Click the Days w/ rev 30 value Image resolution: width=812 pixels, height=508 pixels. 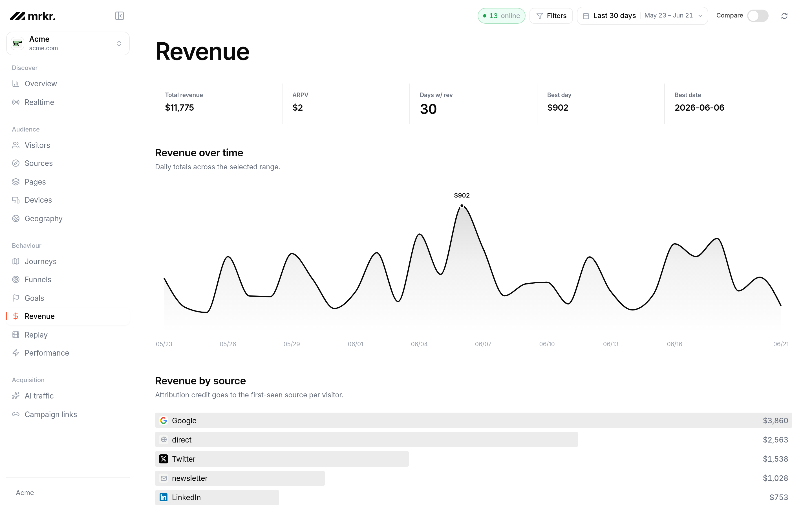(x=428, y=109)
